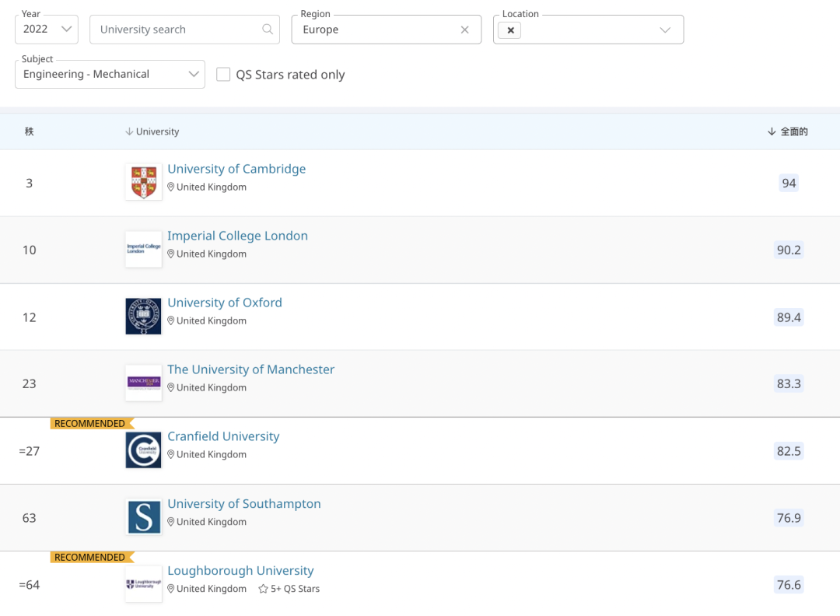Open the Loughborough University link

click(x=240, y=570)
